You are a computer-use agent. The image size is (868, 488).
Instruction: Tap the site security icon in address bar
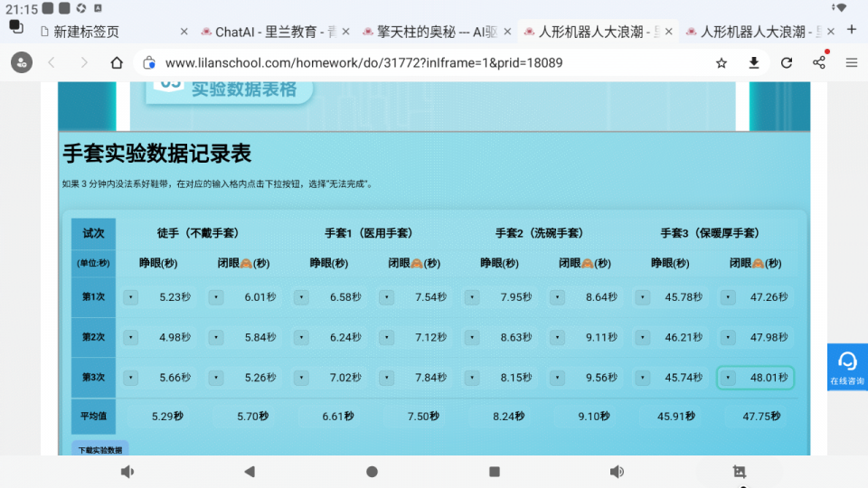point(149,63)
